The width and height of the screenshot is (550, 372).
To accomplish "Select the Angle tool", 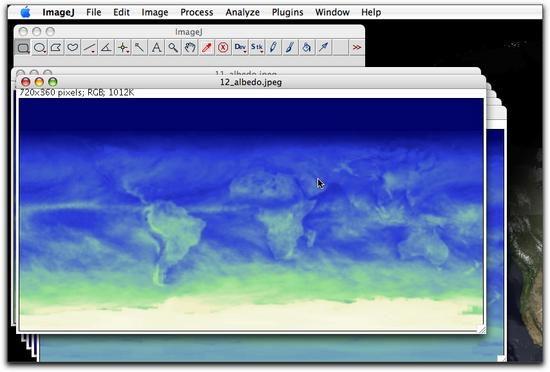I will [x=106, y=47].
